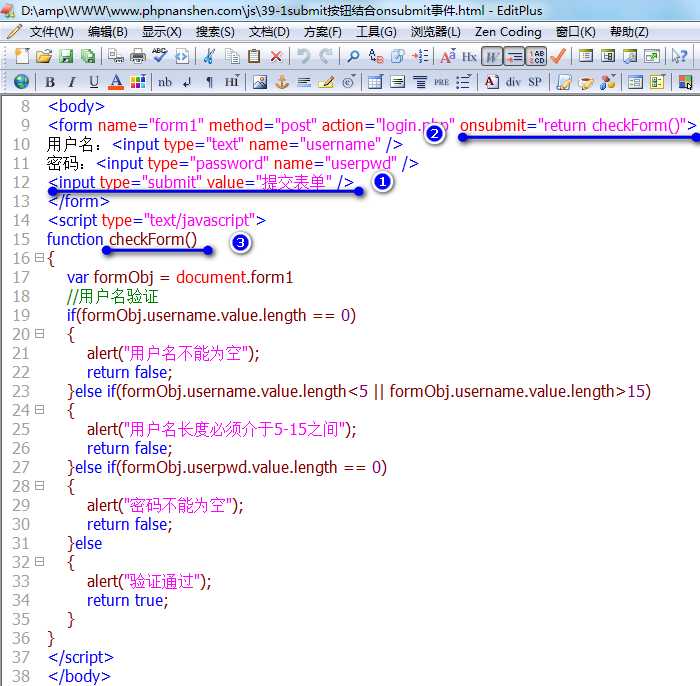Run spell check (ABC checkmark)
Viewport: 700px width, 686px height.
click(159, 56)
